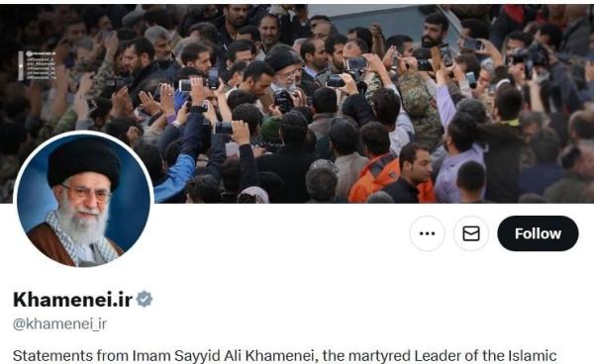
Task: View the crowd header banner photo
Action: coord(297,104)
